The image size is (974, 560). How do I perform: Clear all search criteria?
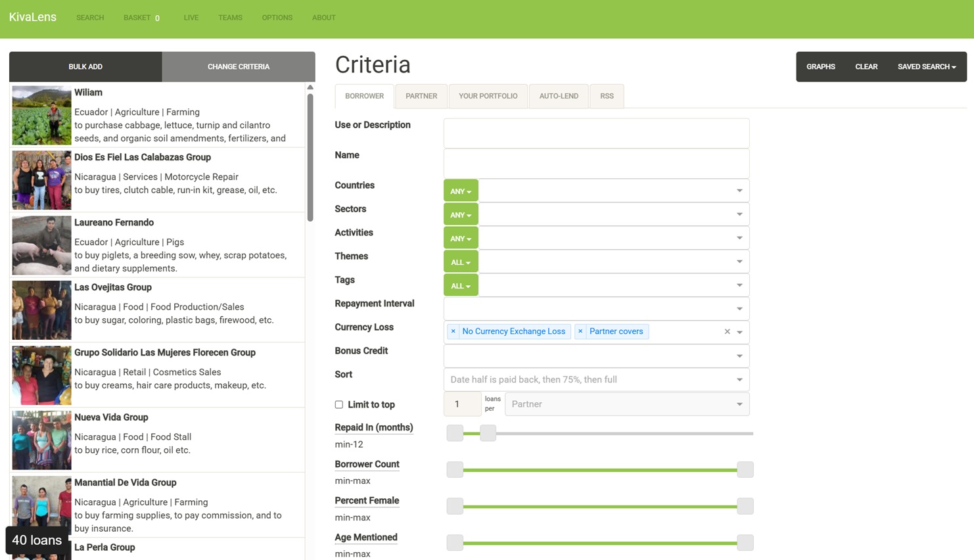(x=866, y=67)
